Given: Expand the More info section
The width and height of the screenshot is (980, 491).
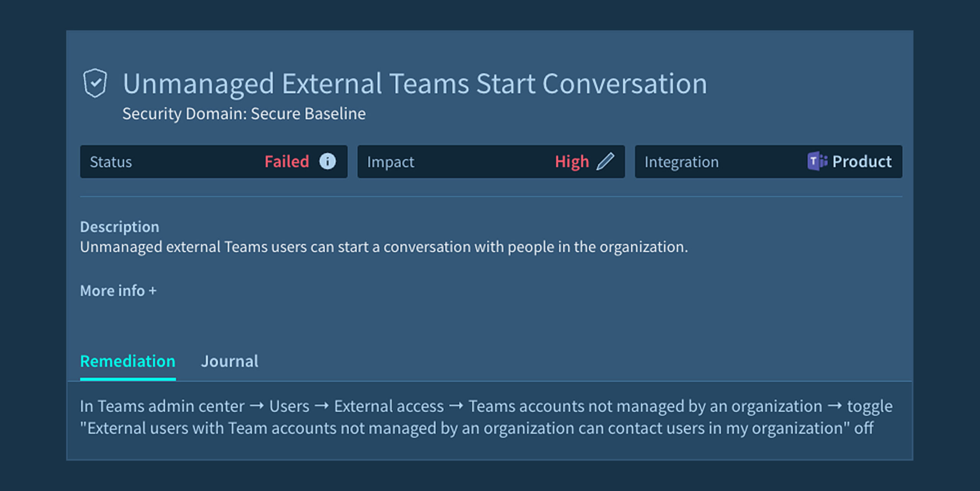Looking at the screenshot, I should (x=118, y=291).
